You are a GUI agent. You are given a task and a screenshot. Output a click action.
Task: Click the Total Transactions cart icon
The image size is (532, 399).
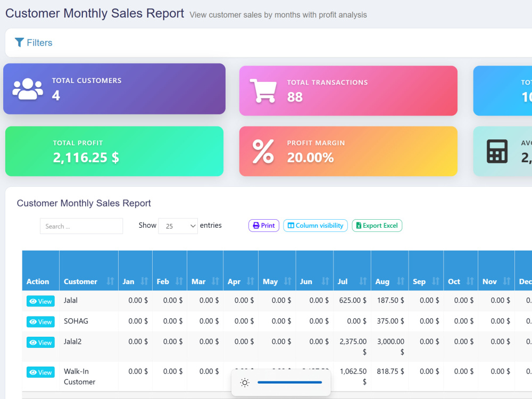coord(263,90)
